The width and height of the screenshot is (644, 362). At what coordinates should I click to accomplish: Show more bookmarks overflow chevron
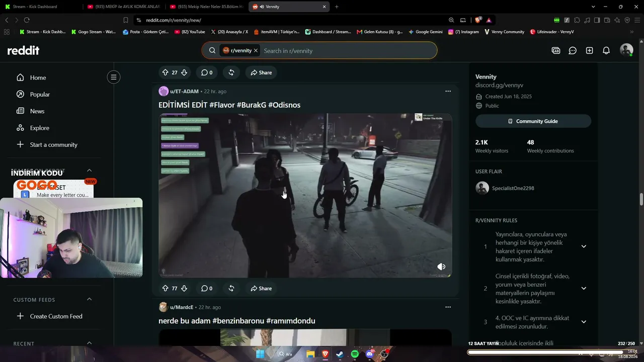pos(632,32)
